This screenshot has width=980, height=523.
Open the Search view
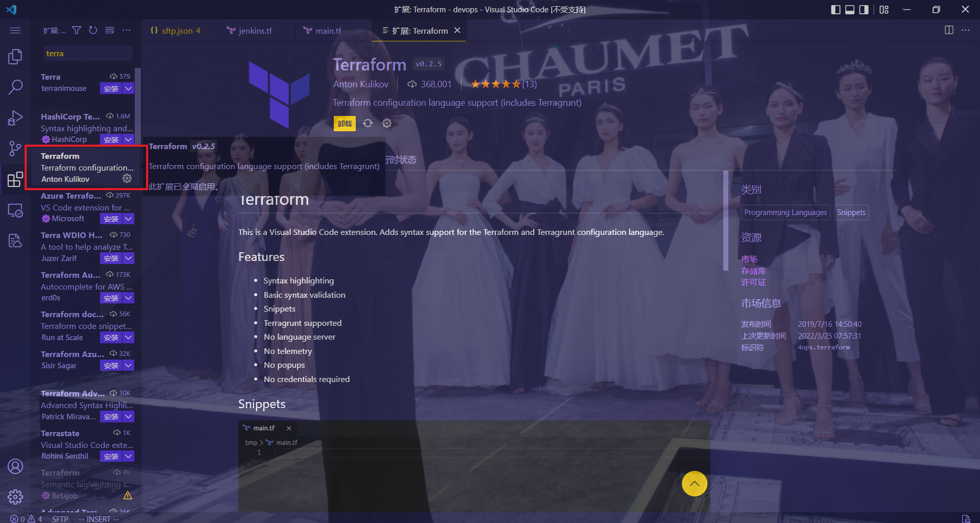click(15, 87)
